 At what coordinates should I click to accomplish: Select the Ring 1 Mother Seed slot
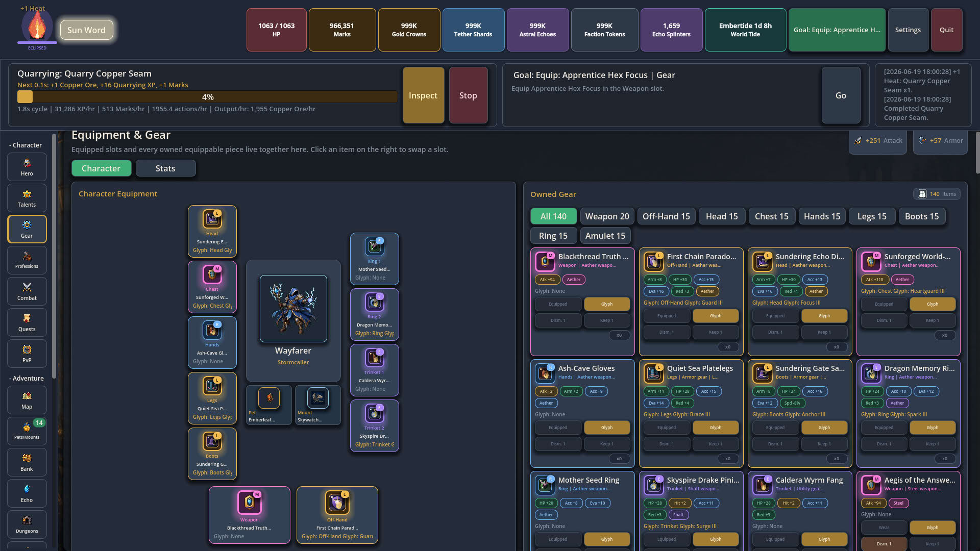coord(375,259)
